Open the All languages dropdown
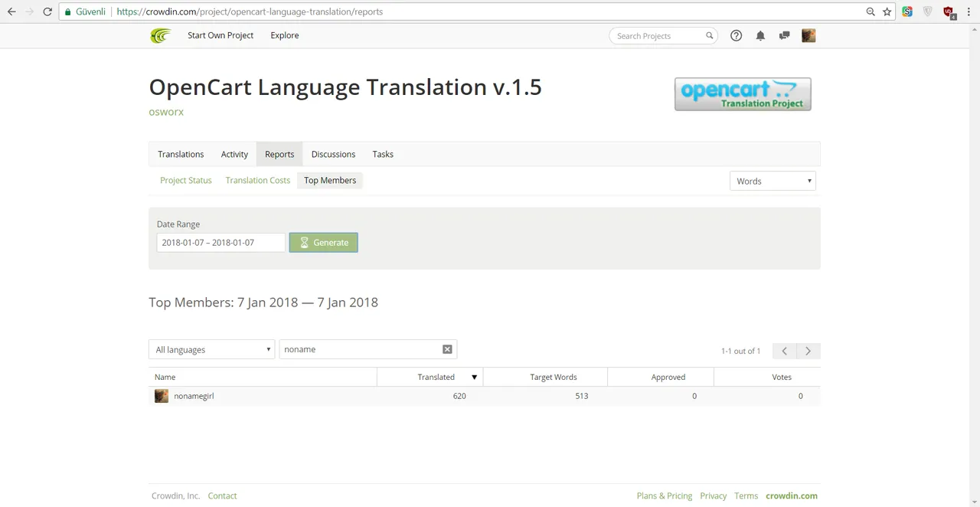This screenshot has width=980, height=507. pos(211,349)
